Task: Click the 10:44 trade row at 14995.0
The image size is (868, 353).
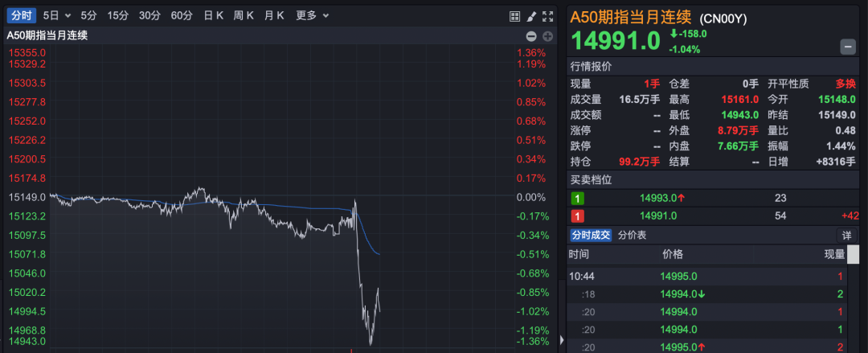Action: coord(707,276)
